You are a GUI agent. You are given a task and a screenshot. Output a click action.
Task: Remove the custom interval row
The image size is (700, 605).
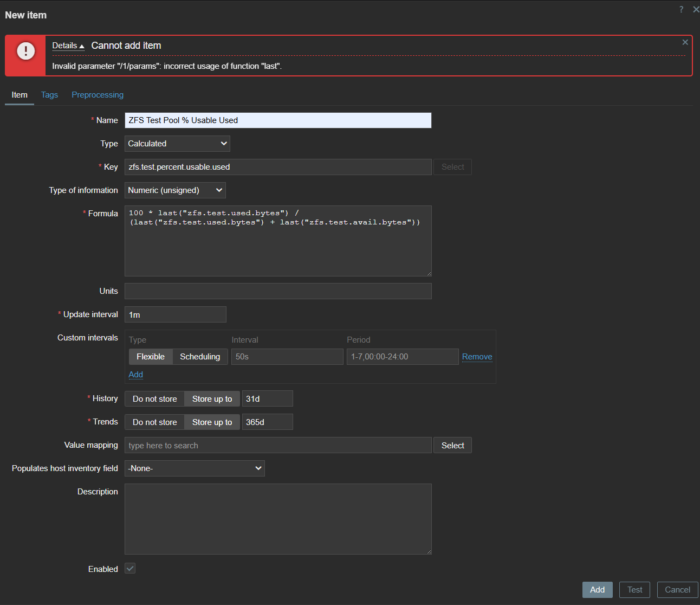pos(477,357)
